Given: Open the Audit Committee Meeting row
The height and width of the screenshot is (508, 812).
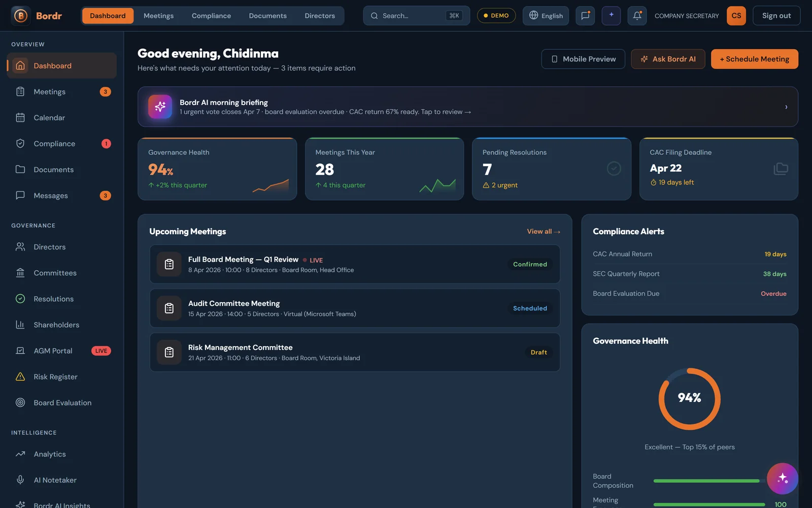Looking at the screenshot, I should point(355,308).
